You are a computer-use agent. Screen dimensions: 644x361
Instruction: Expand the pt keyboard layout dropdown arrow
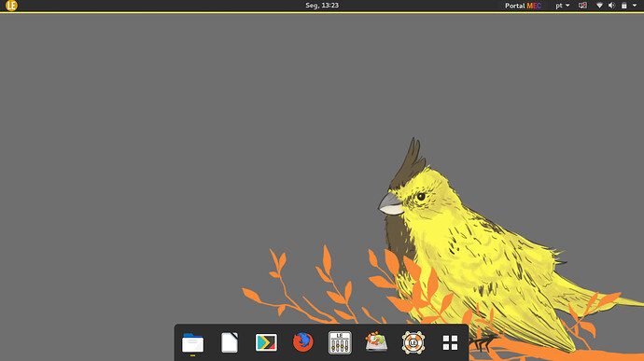(x=567, y=6)
